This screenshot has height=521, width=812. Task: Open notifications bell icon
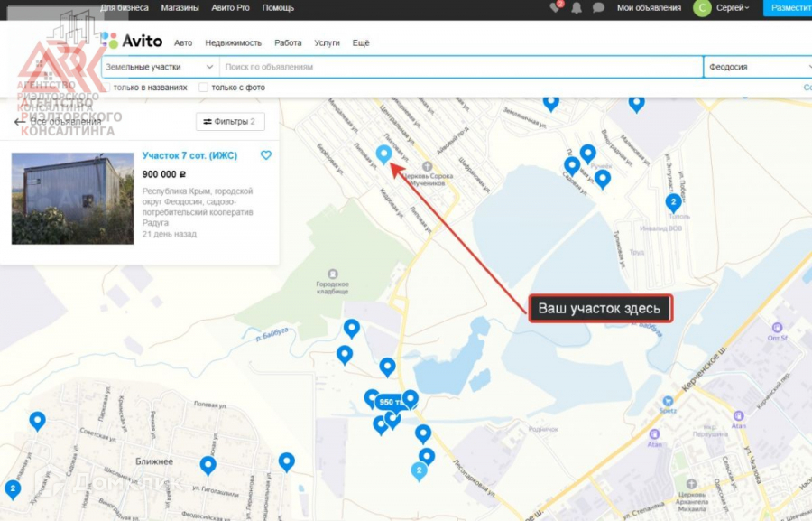tap(577, 8)
